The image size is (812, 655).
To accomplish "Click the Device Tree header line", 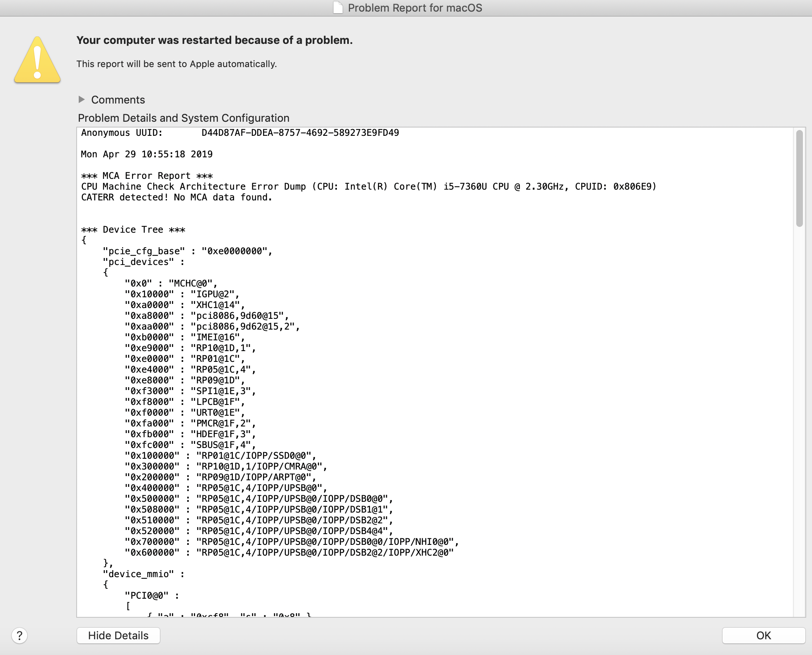I will 133,230.
